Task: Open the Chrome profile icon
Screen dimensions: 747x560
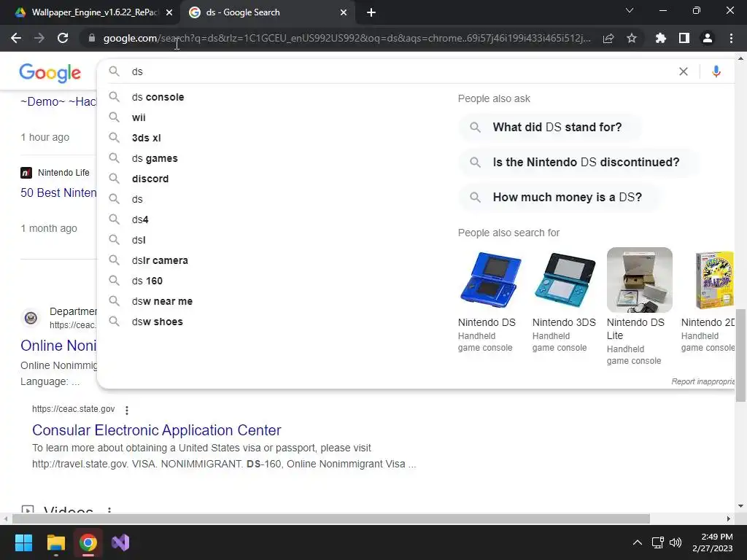Action: 708,38
